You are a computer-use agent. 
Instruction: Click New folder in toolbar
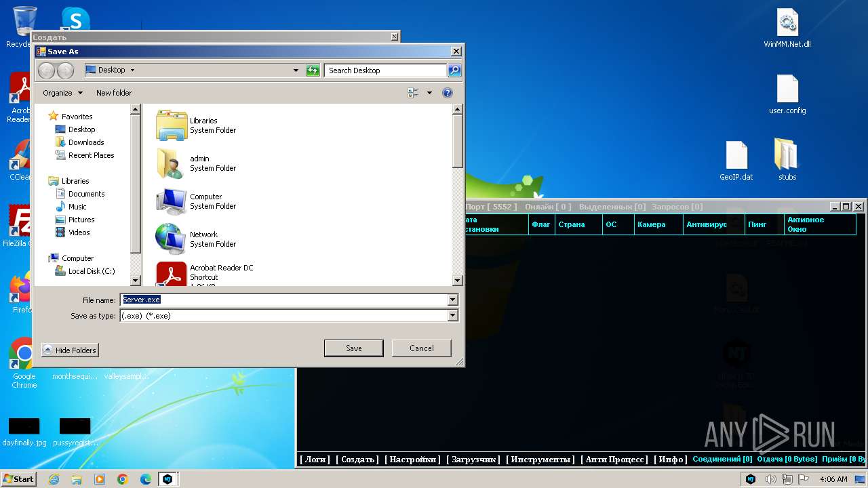114,93
